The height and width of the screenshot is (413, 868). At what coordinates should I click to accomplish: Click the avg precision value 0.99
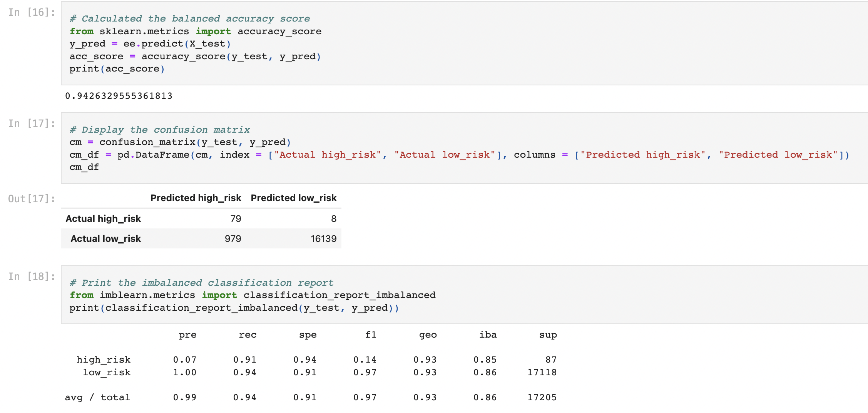tap(185, 397)
